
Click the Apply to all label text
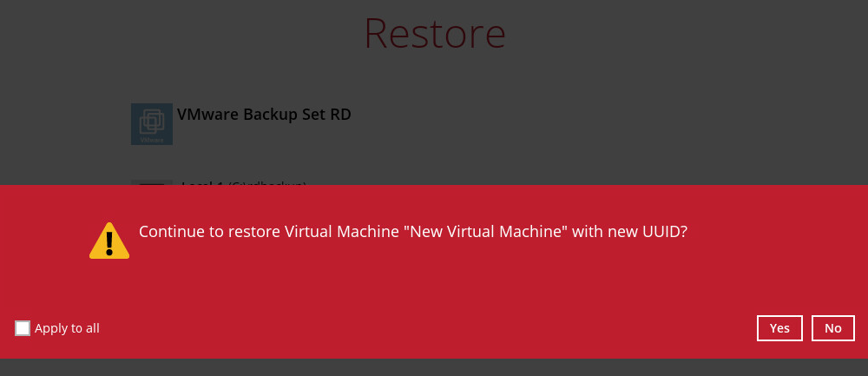pos(67,328)
